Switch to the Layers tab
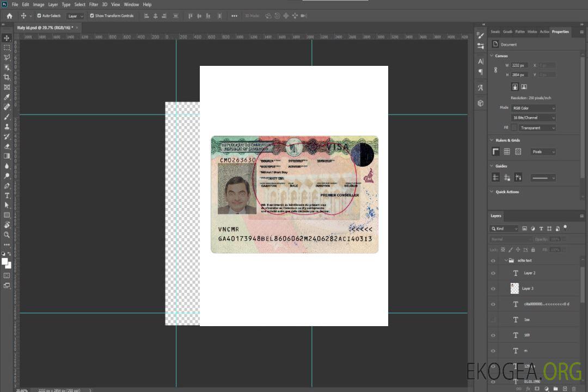This screenshot has width=588, height=392. [496, 216]
